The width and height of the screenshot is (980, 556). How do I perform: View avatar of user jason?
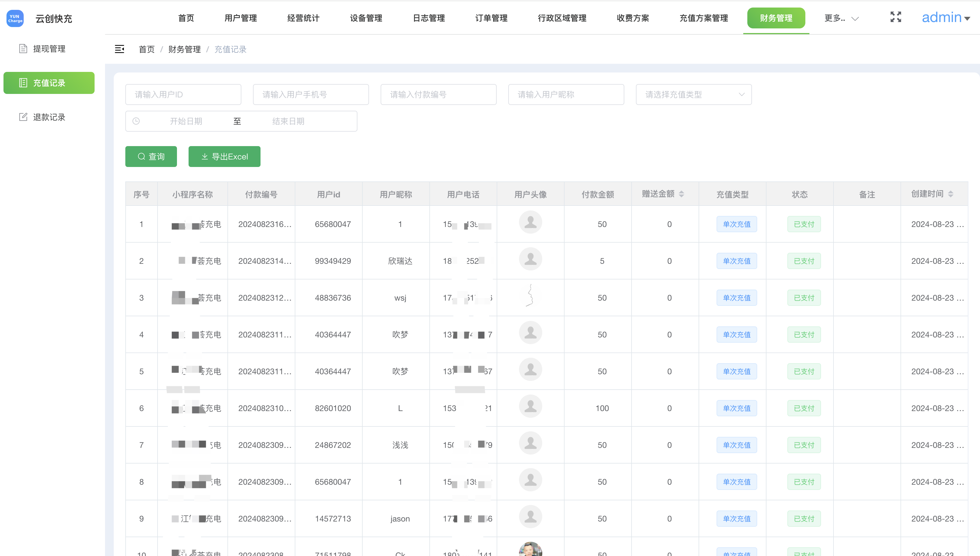(530, 517)
